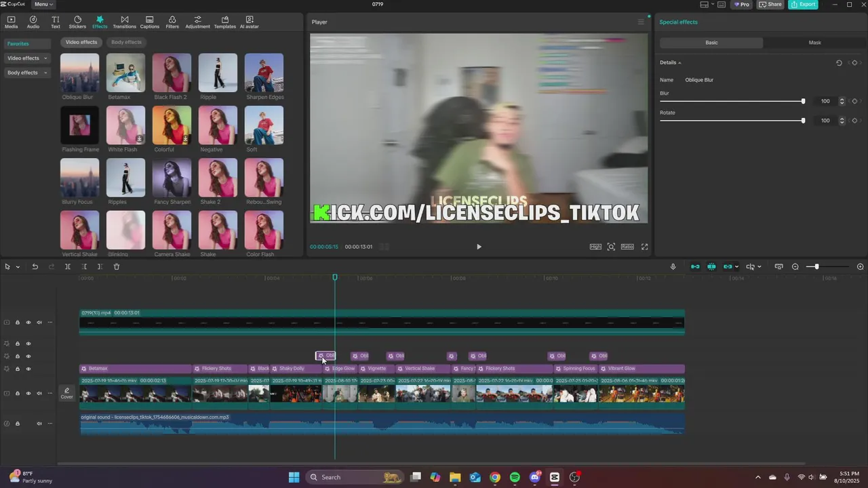Click the Share button

(x=770, y=4)
